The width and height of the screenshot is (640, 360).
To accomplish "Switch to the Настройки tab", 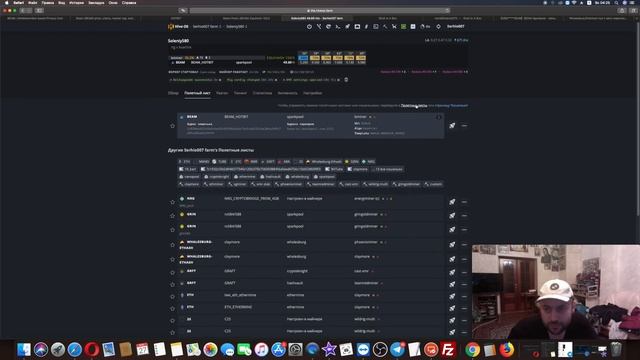I will pos(313,93).
